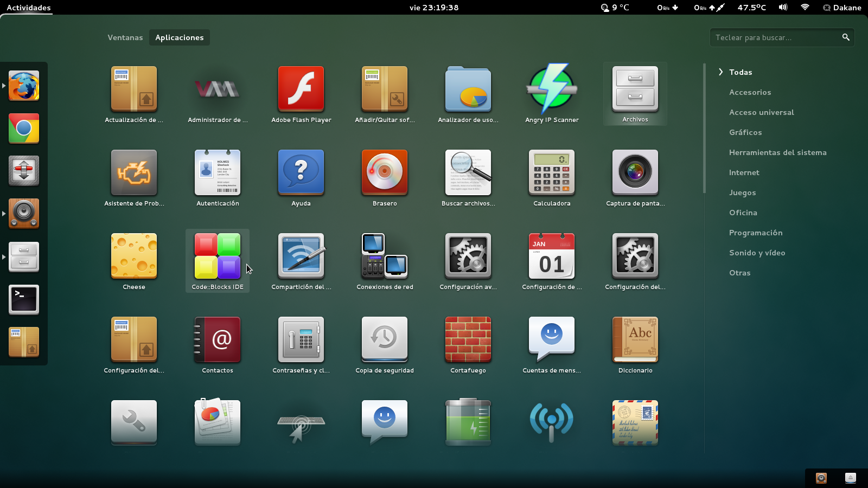
Task: Click the applications list scrollbar
Action: (704, 129)
